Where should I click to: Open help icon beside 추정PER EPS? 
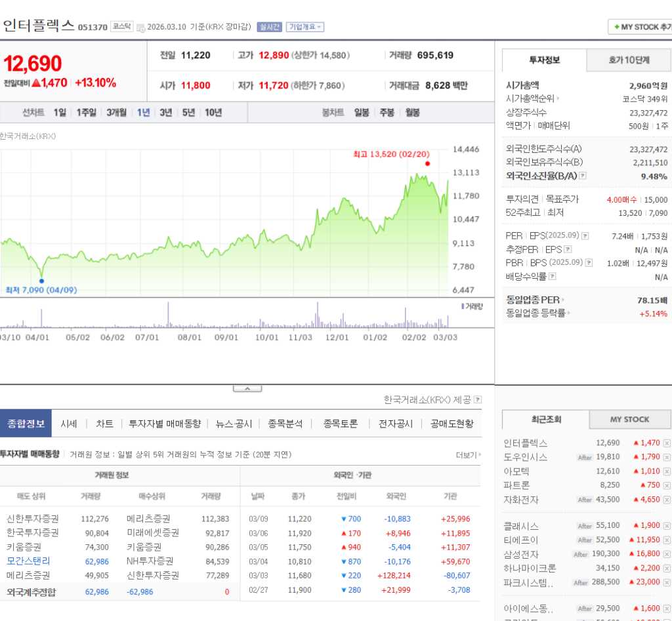(x=568, y=249)
